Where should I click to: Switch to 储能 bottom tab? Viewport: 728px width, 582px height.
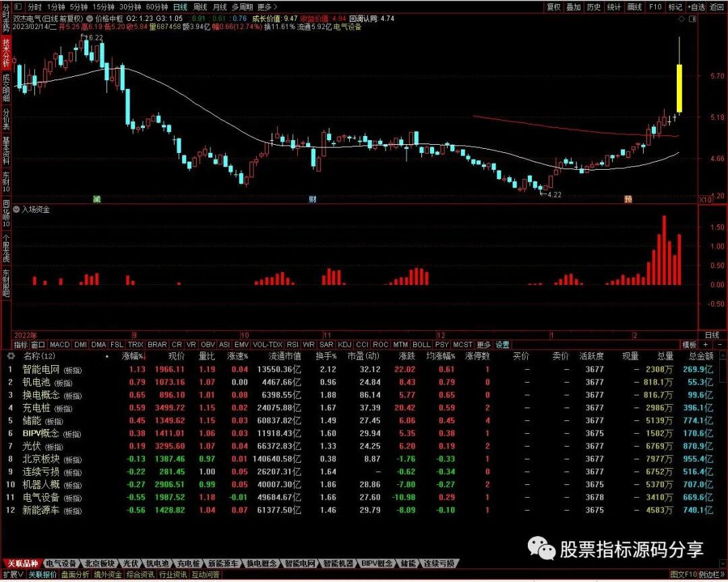tap(408, 563)
